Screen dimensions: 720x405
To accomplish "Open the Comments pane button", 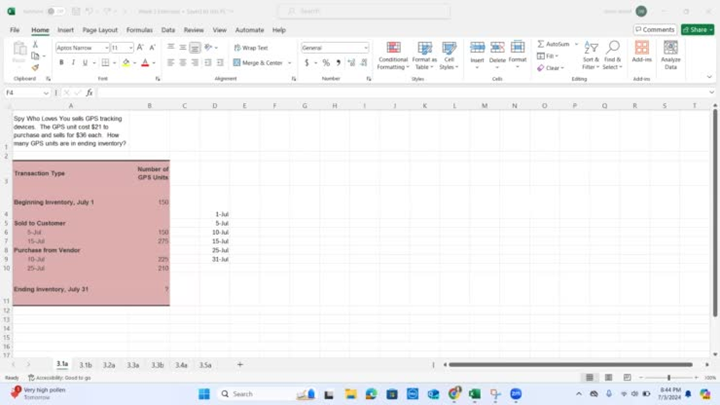I will pos(655,30).
